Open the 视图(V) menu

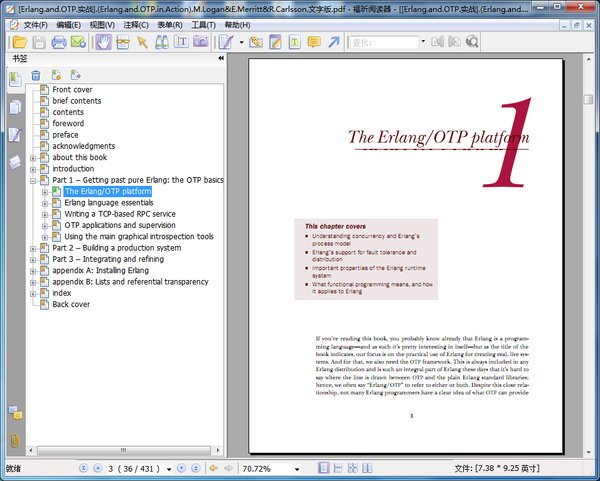point(102,24)
